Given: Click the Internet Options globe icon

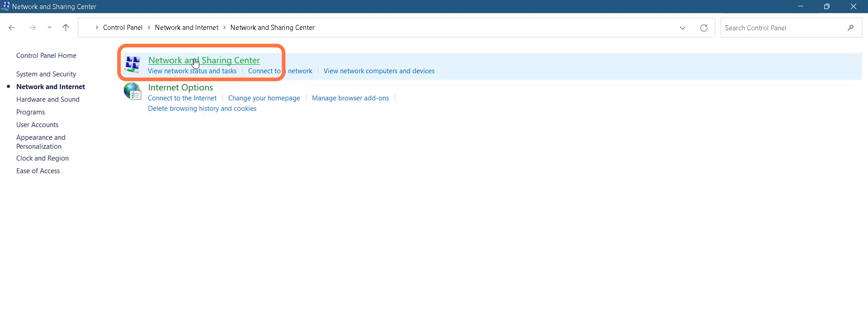Looking at the screenshot, I should [x=132, y=91].
